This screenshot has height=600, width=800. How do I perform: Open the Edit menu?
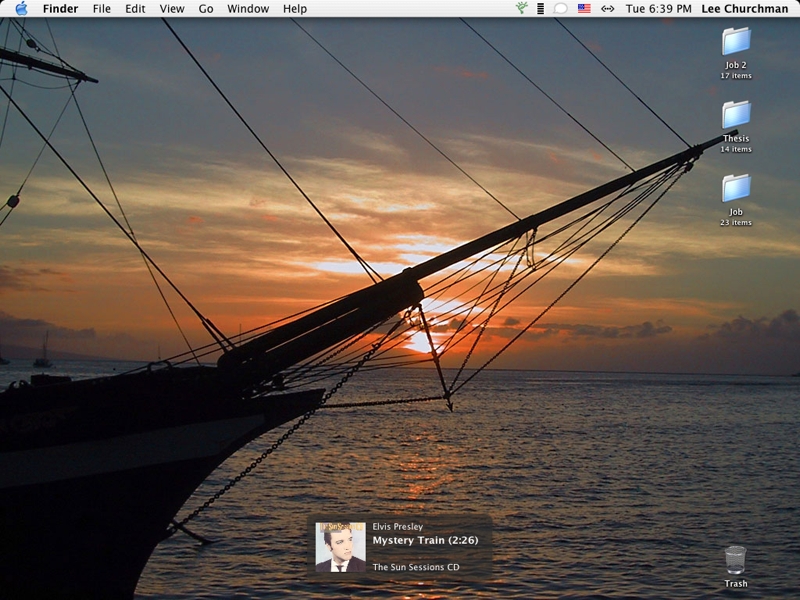(x=135, y=9)
